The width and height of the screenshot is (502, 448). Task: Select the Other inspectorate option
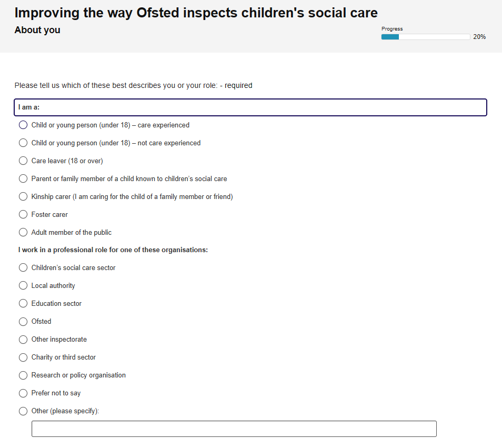tap(23, 340)
